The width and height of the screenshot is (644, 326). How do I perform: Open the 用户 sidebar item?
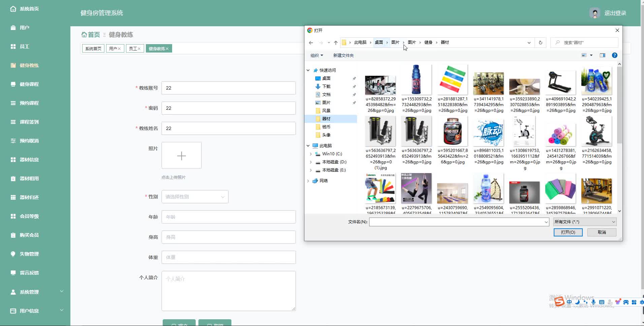tap(24, 28)
